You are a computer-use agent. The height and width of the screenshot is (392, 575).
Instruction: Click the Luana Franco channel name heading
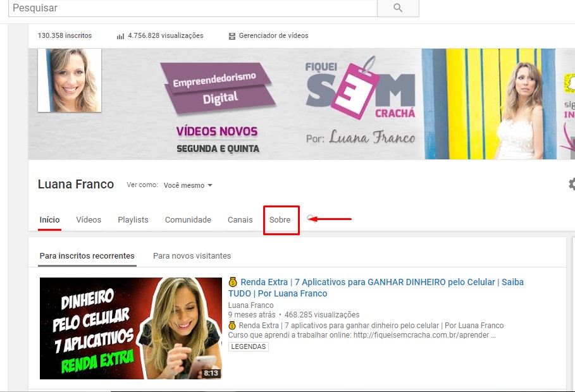(76, 184)
